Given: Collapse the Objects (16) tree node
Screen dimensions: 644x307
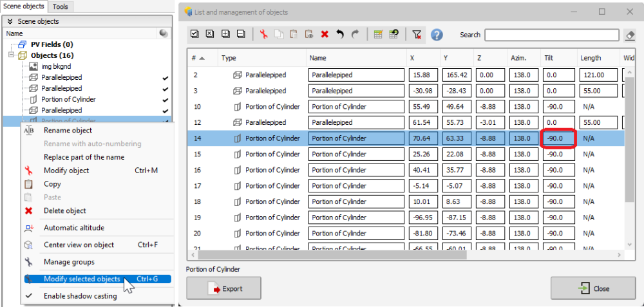Looking at the screenshot, I should click(x=12, y=55).
